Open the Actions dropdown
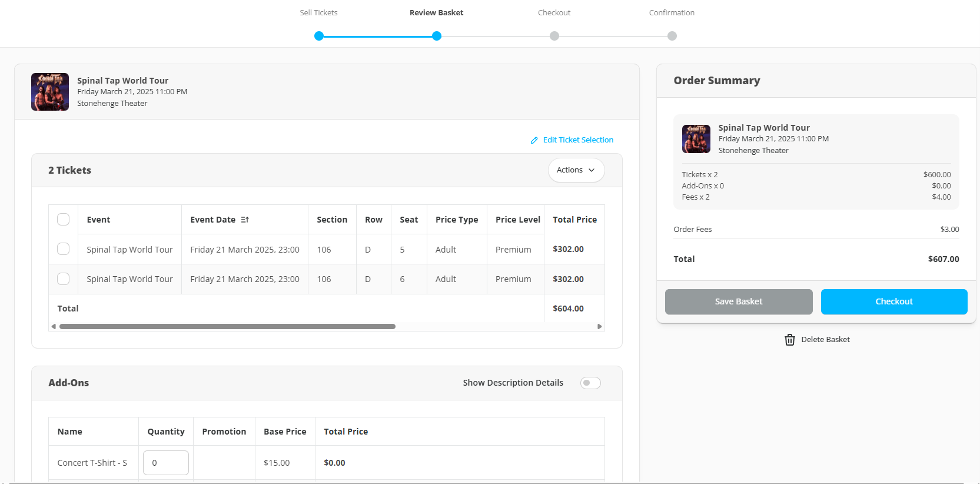This screenshot has height=484, width=980. click(x=576, y=170)
